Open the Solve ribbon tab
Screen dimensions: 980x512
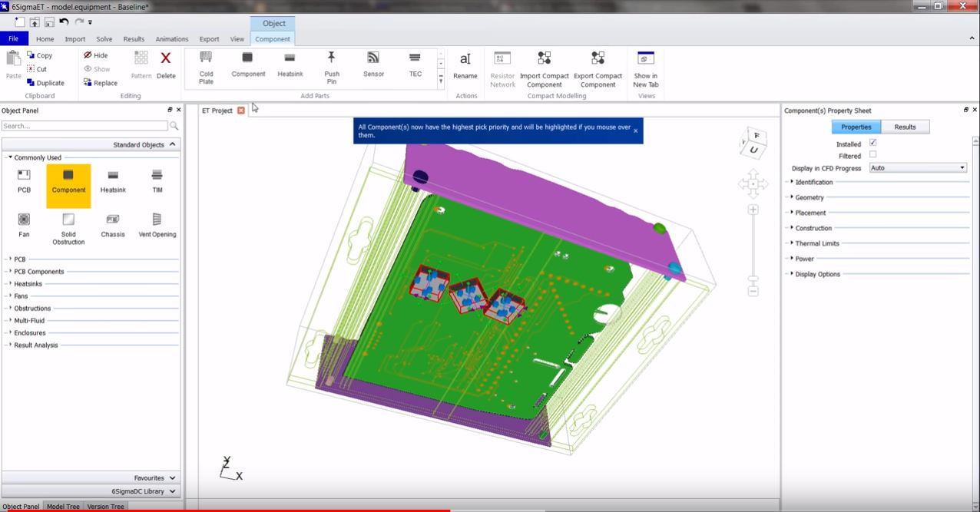[x=104, y=39]
